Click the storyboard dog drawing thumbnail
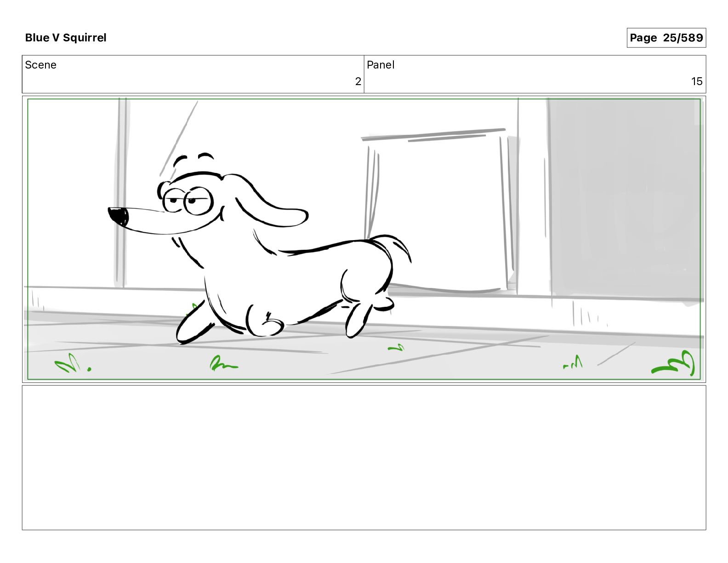This screenshot has height=563, width=728. [364, 239]
